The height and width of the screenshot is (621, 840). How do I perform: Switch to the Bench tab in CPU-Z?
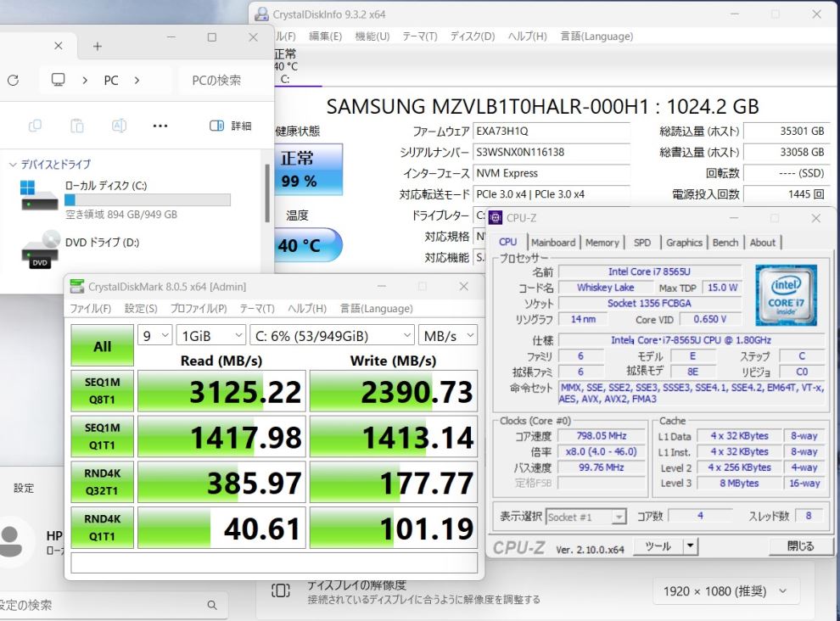pos(725,243)
